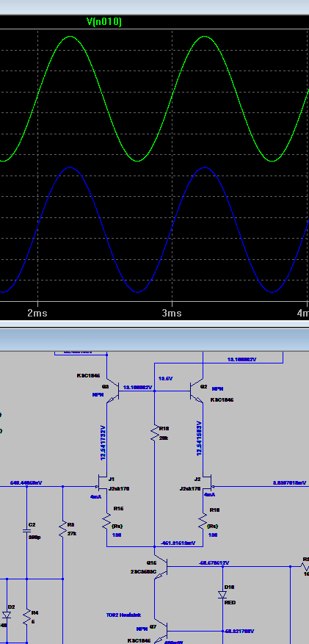309x644 pixels.
Task: Select the 20k resistor symbol in the schematic
Action: pos(154,434)
